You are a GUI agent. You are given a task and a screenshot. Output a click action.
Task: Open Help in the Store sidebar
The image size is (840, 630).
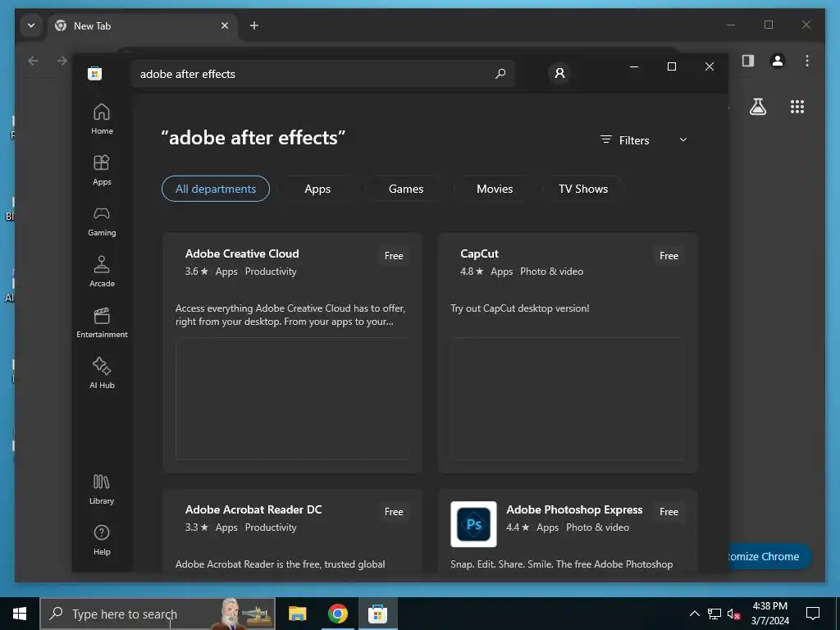[102, 541]
